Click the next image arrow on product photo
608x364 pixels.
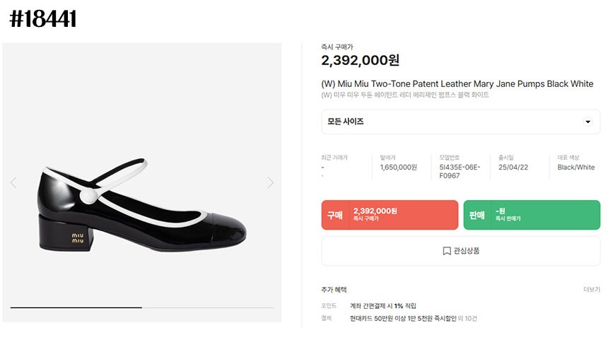[x=270, y=182]
